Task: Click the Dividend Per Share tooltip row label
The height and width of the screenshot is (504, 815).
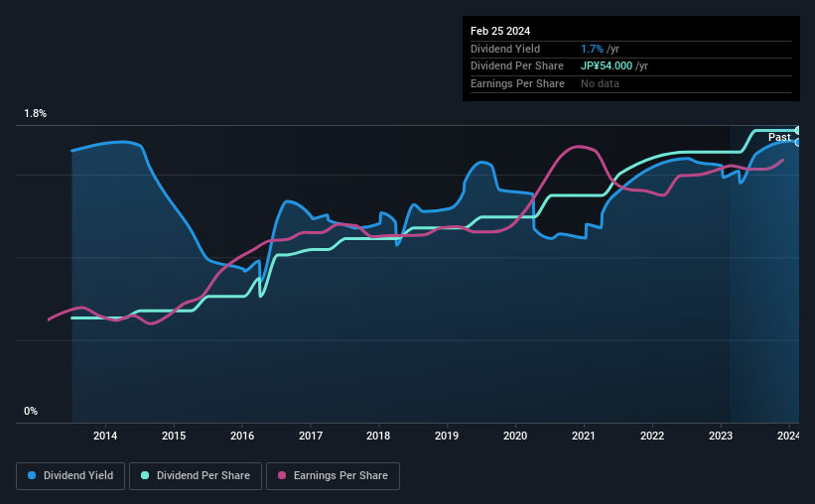Action: pos(516,66)
